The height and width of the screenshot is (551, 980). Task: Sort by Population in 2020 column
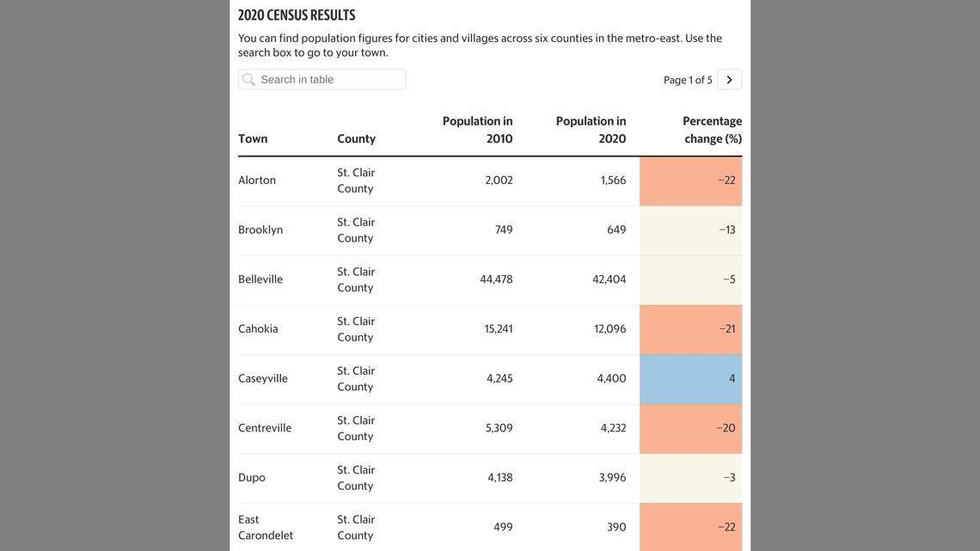591,123
